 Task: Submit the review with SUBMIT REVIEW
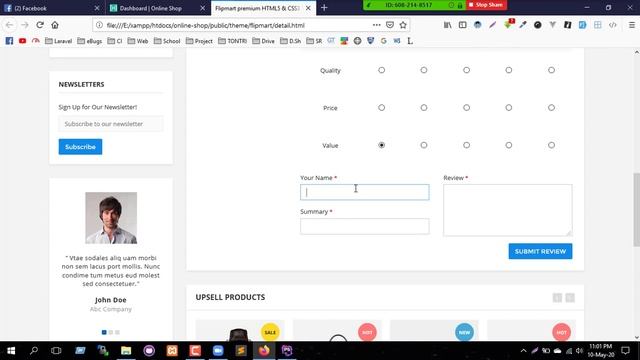(x=540, y=251)
